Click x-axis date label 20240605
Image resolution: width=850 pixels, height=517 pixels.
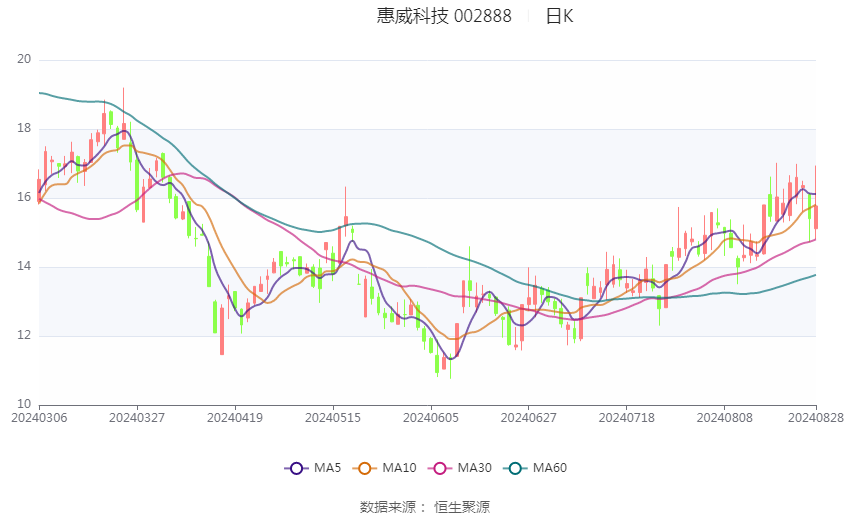[431, 418]
